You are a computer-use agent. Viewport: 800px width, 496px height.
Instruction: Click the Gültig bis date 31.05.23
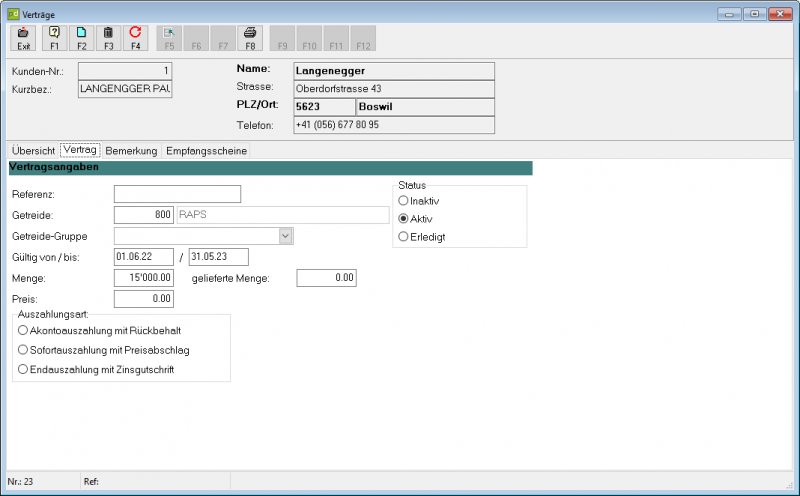point(219,257)
